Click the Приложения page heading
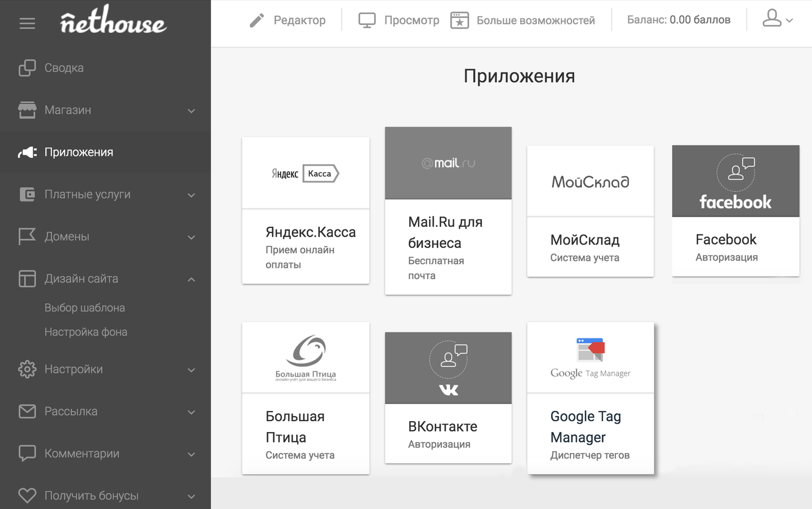The width and height of the screenshot is (812, 509). pyautogui.click(x=519, y=76)
